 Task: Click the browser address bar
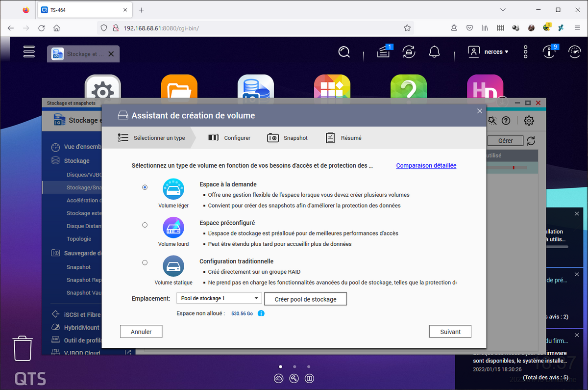[x=255, y=28]
